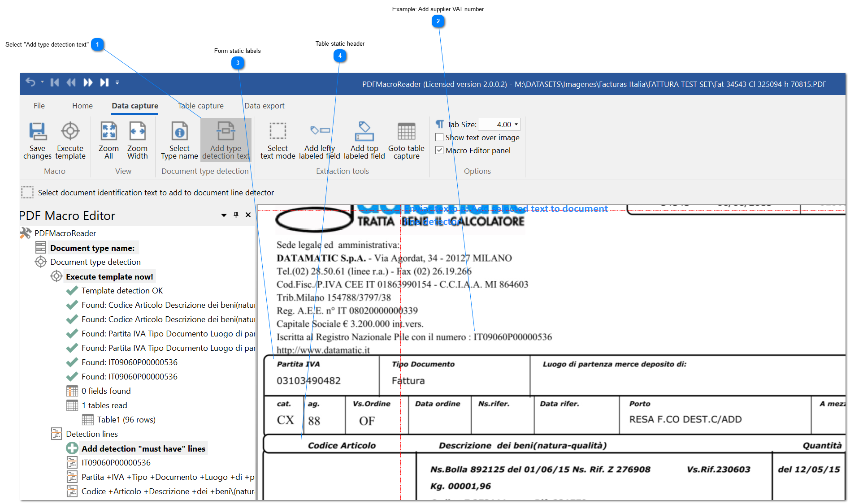This screenshot has width=850, height=504.
Task: Click Add detection "must have" lines
Action: pyautogui.click(x=143, y=448)
